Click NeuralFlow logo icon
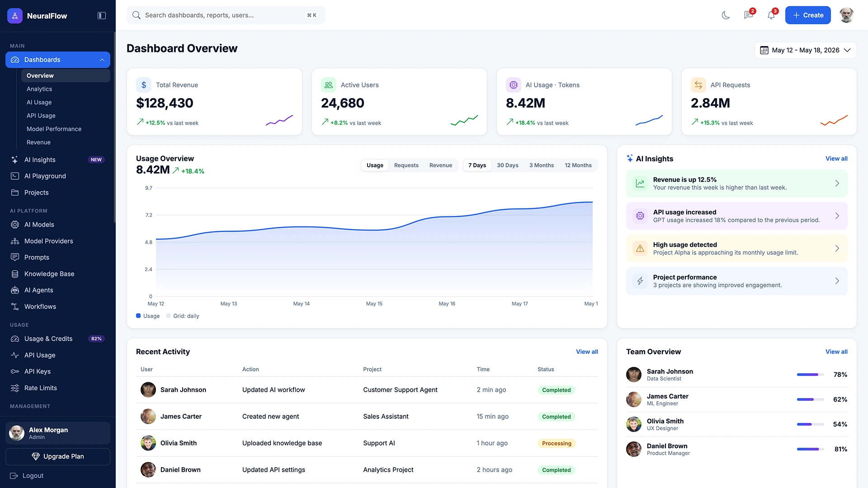This screenshot has width=868, height=488. pos(15,16)
